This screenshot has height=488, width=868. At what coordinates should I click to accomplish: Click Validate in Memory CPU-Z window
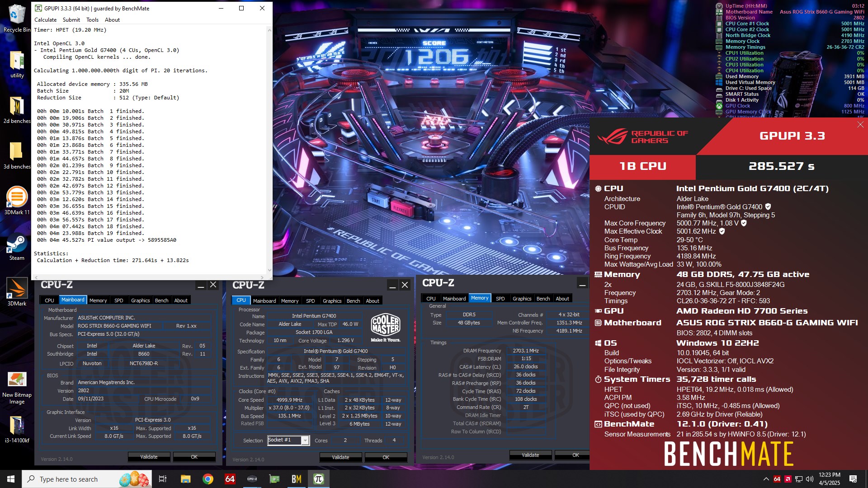click(531, 455)
